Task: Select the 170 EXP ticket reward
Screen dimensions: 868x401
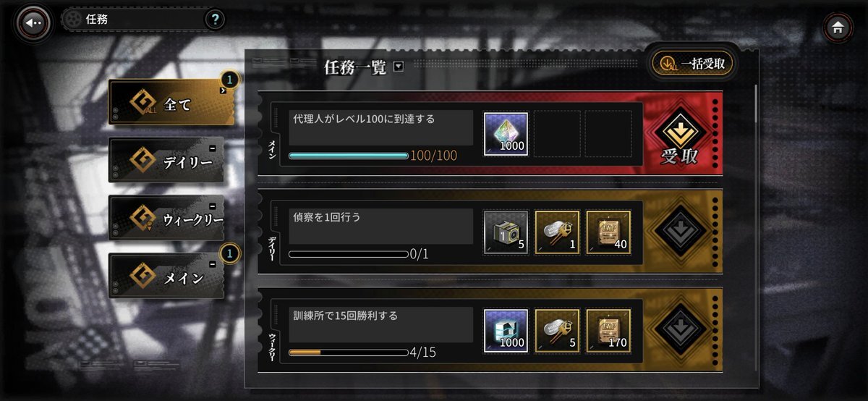Action: 608,331
